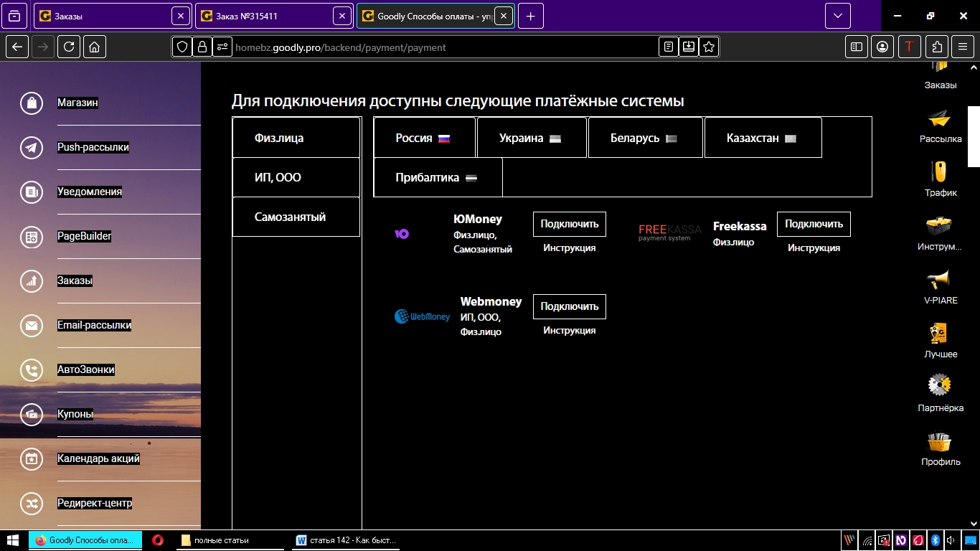Open the browser tab list dropdown
Image resolution: width=980 pixels, height=551 pixels.
pos(837,15)
